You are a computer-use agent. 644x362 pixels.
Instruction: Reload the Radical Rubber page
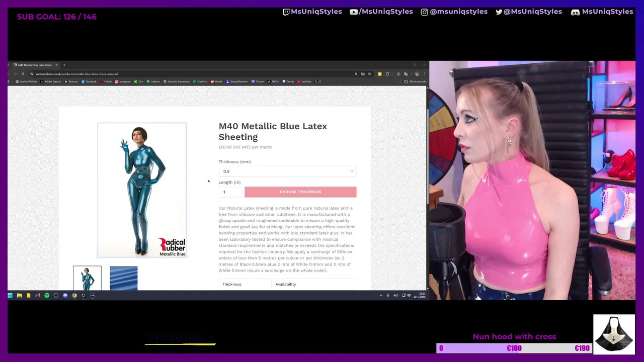point(23,74)
